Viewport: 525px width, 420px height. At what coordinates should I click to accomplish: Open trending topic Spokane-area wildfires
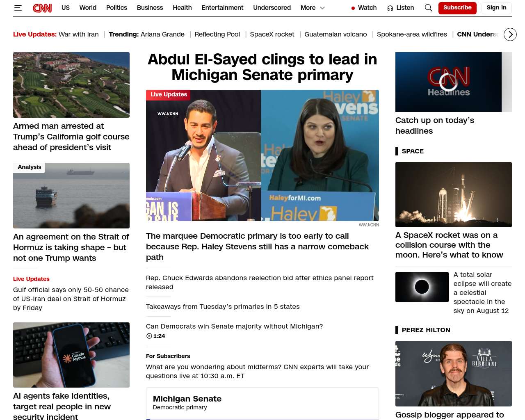tap(412, 34)
